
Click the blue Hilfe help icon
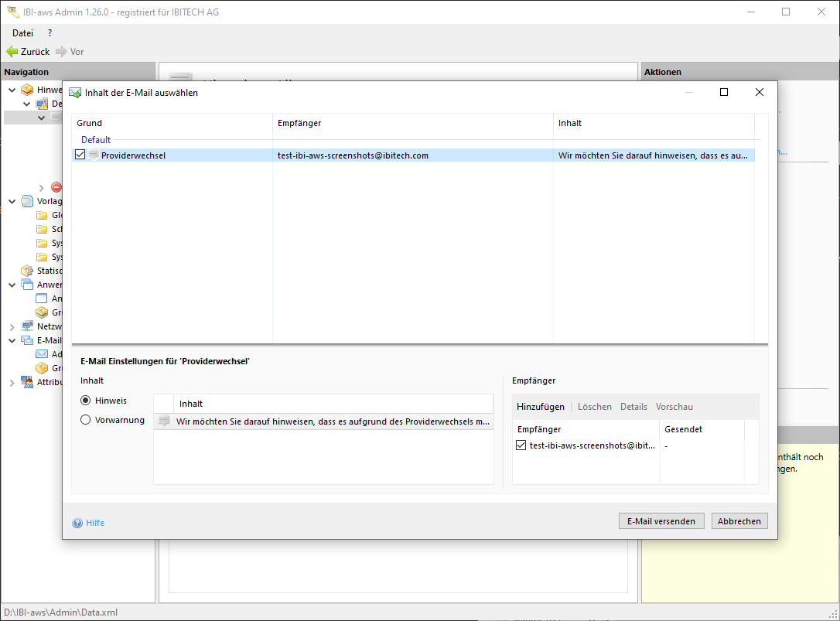point(77,523)
